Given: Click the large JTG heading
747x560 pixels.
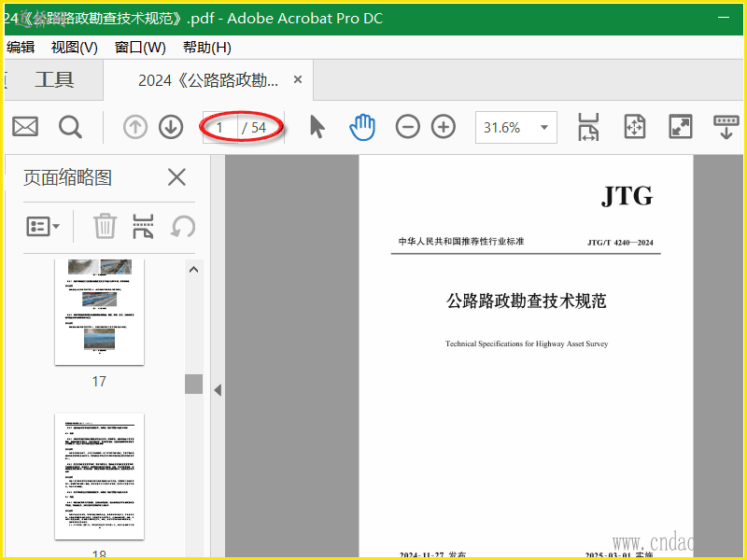Looking at the screenshot, I should [627, 196].
